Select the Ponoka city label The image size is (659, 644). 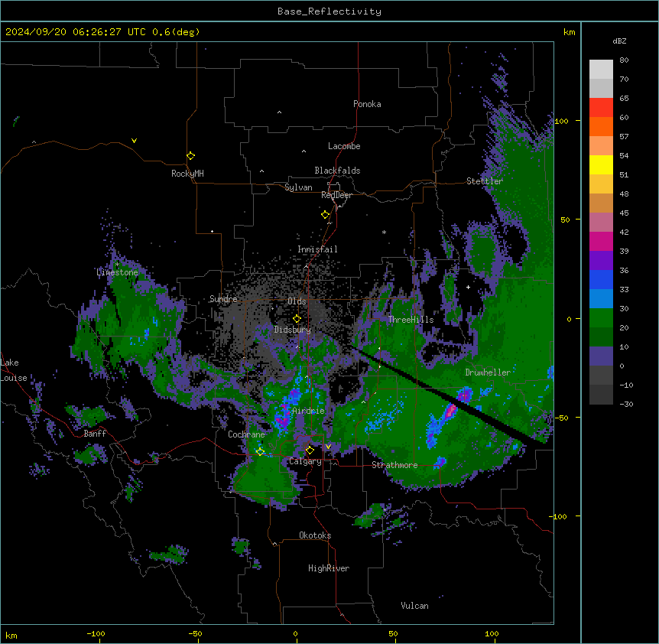click(367, 104)
